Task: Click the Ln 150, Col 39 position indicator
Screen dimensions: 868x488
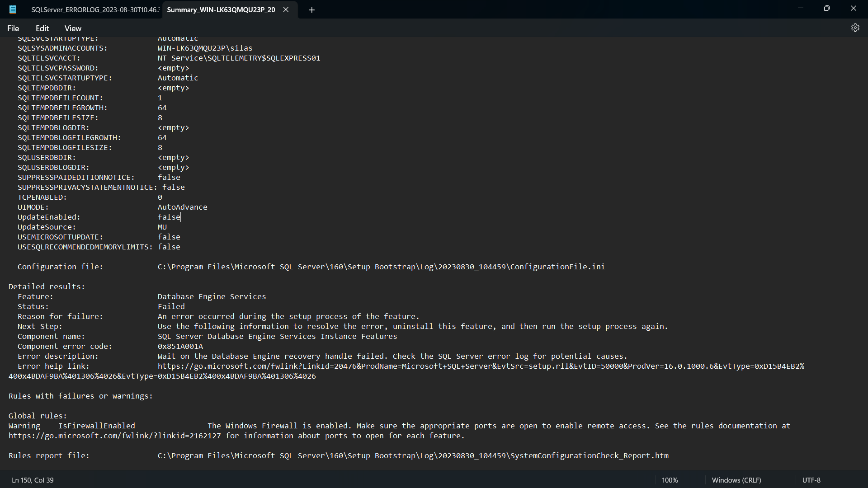Action: pos(33,480)
